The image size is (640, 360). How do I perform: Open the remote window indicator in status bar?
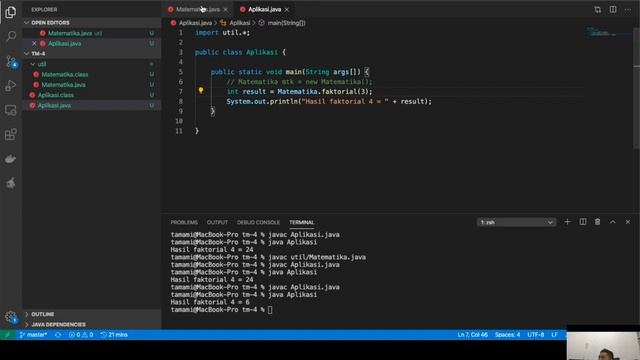(7, 335)
